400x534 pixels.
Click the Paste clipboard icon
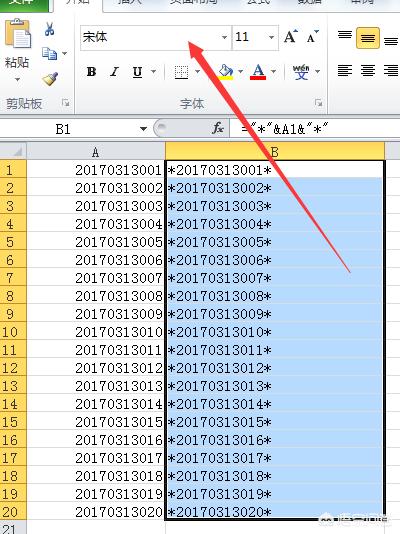[x=18, y=33]
